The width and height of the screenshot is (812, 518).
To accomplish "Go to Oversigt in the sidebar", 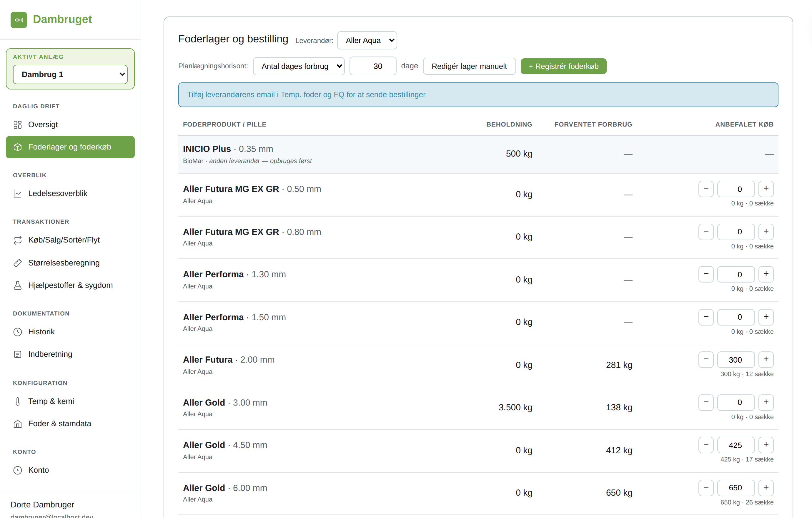I will (x=70, y=125).
